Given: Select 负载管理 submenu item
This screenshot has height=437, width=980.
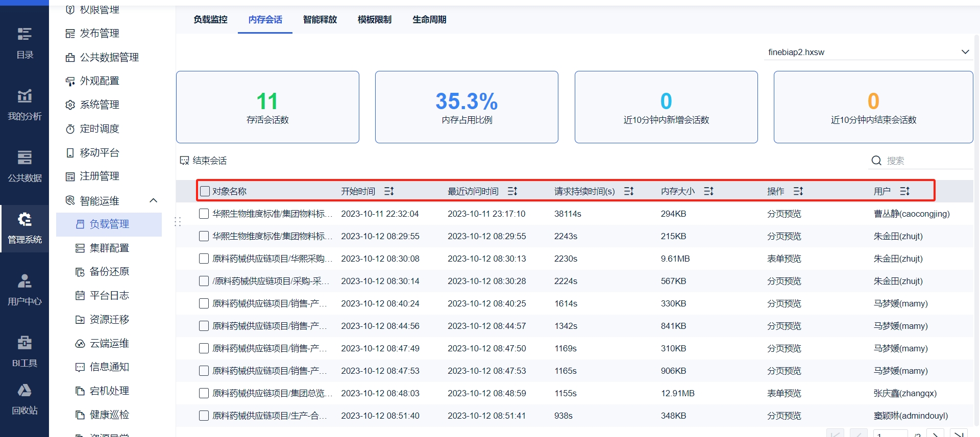Looking at the screenshot, I should click(x=109, y=224).
